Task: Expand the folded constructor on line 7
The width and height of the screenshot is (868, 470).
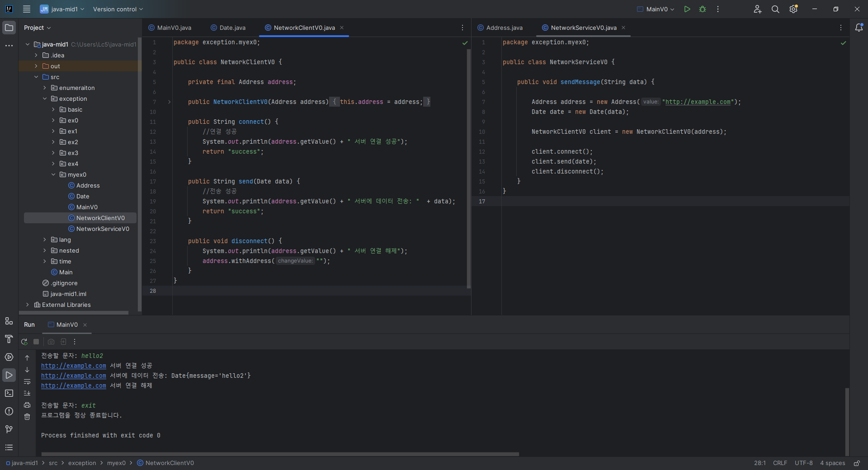Action: pos(170,102)
